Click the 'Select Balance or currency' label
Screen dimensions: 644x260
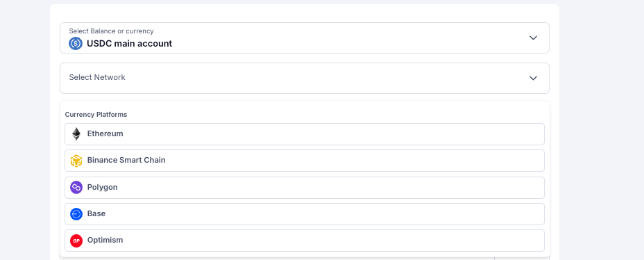[111, 31]
